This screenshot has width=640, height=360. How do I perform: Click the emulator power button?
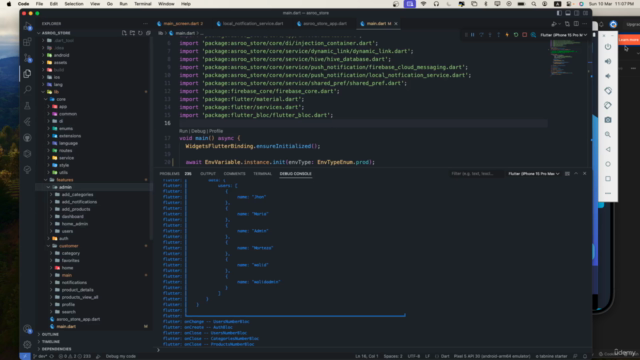(608, 47)
